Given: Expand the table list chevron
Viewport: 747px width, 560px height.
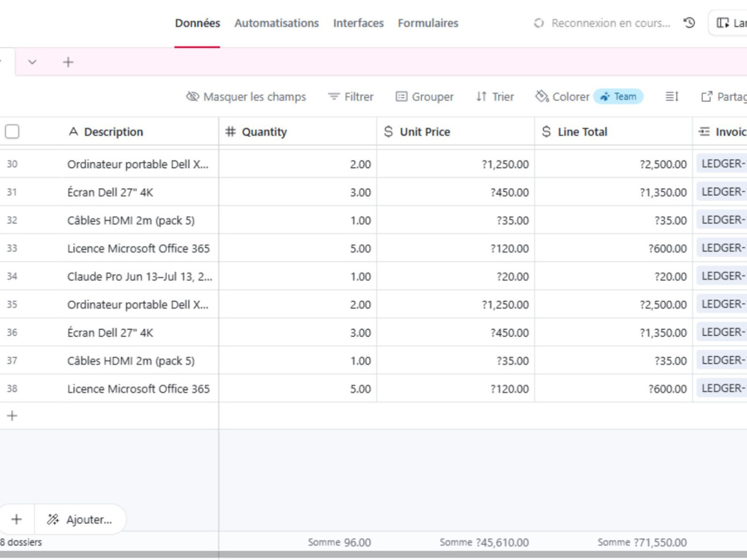Looking at the screenshot, I should [32, 62].
